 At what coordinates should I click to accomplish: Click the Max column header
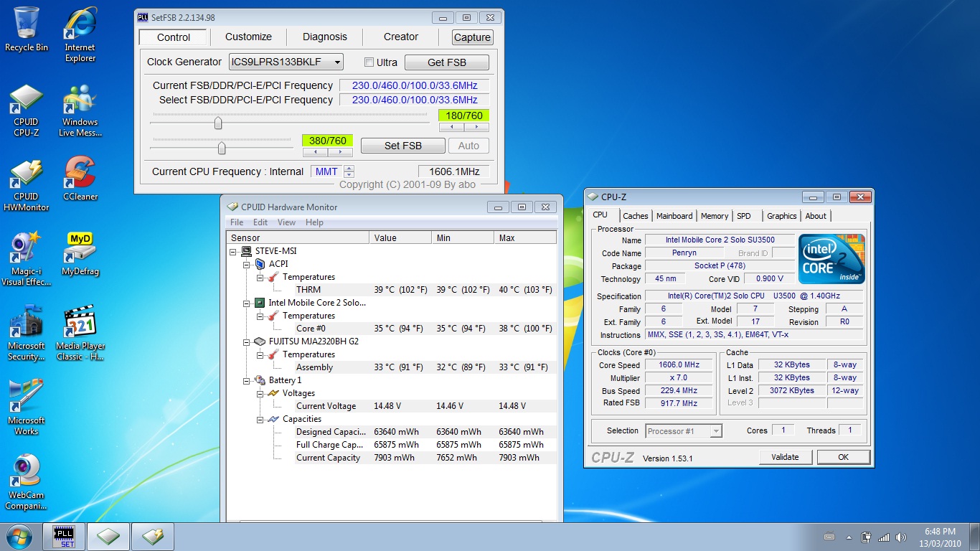click(x=525, y=237)
